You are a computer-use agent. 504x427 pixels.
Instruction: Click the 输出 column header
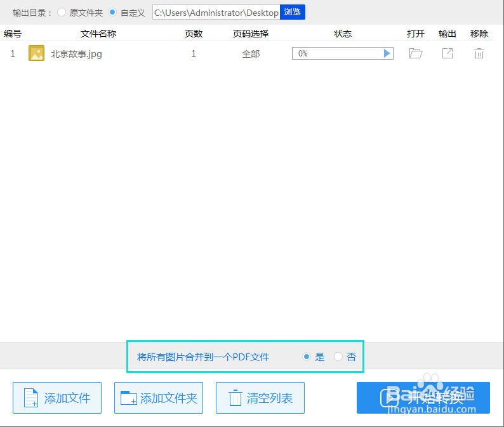(x=448, y=34)
